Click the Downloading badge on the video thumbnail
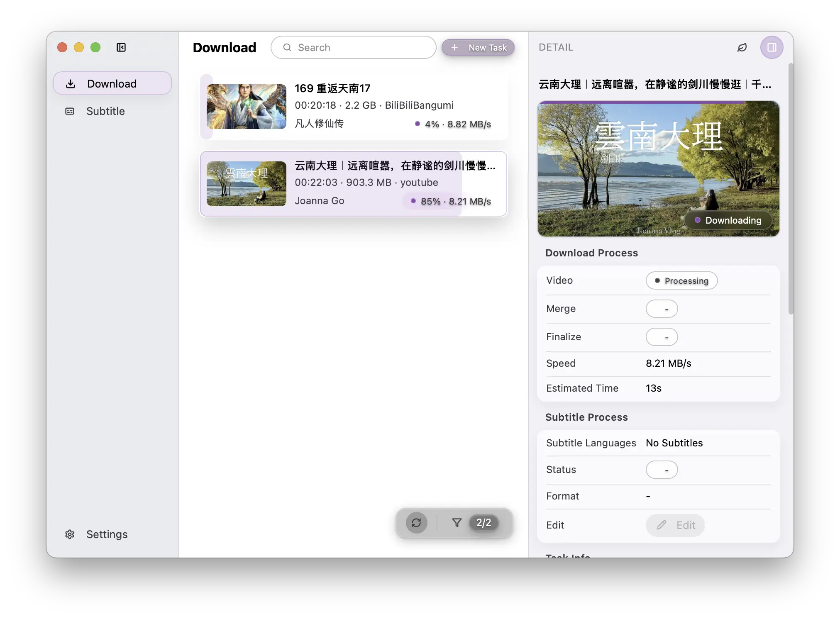840x619 pixels. pyautogui.click(x=728, y=220)
